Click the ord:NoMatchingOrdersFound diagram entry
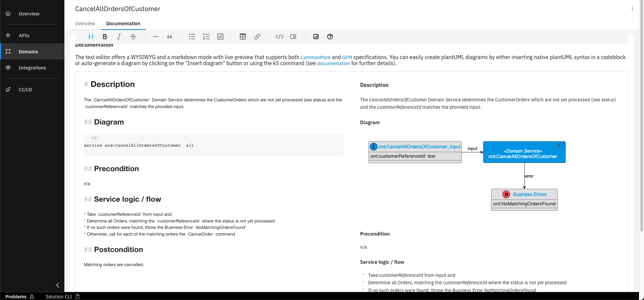This screenshot has width=644, height=300. [524, 204]
